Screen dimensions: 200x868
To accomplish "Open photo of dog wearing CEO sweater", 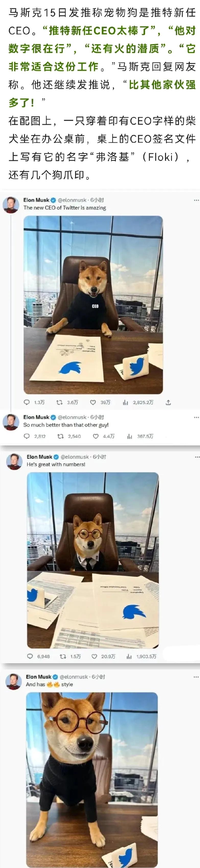I will pos(93,305).
